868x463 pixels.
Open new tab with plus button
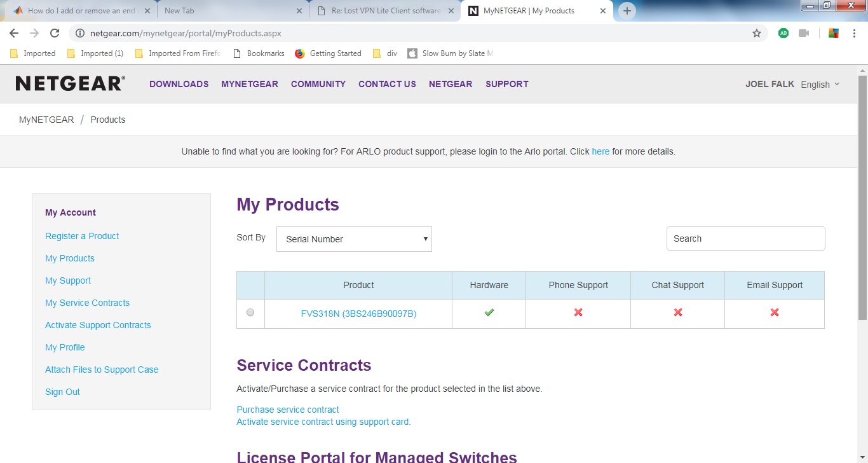tap(627, 11)
